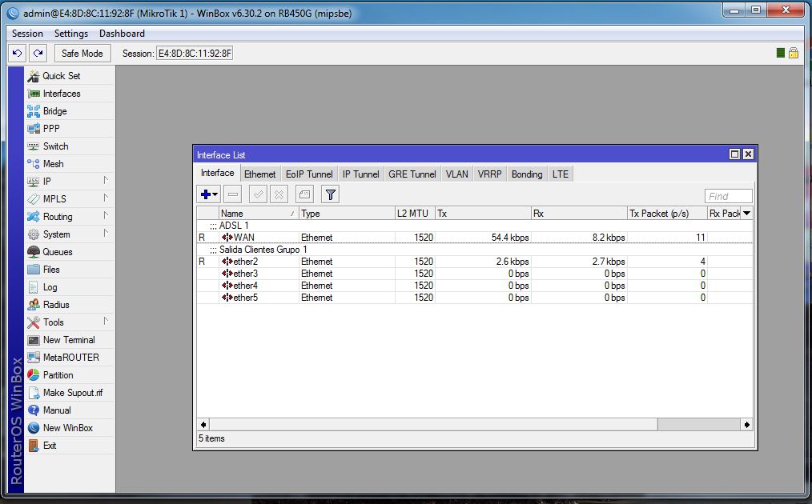The height and width of the screenshot is (504, 812).
Task: Click the Find search field
Action: pos(728,196)
